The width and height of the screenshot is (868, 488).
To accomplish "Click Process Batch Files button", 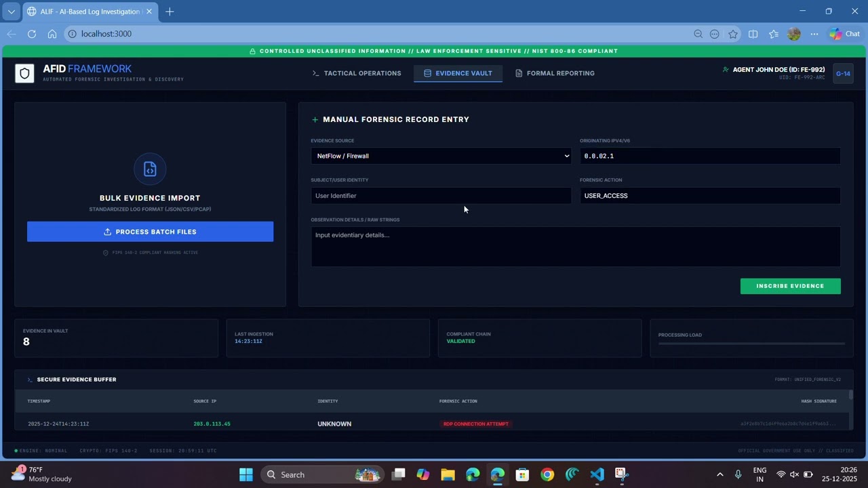I will 150,232.
